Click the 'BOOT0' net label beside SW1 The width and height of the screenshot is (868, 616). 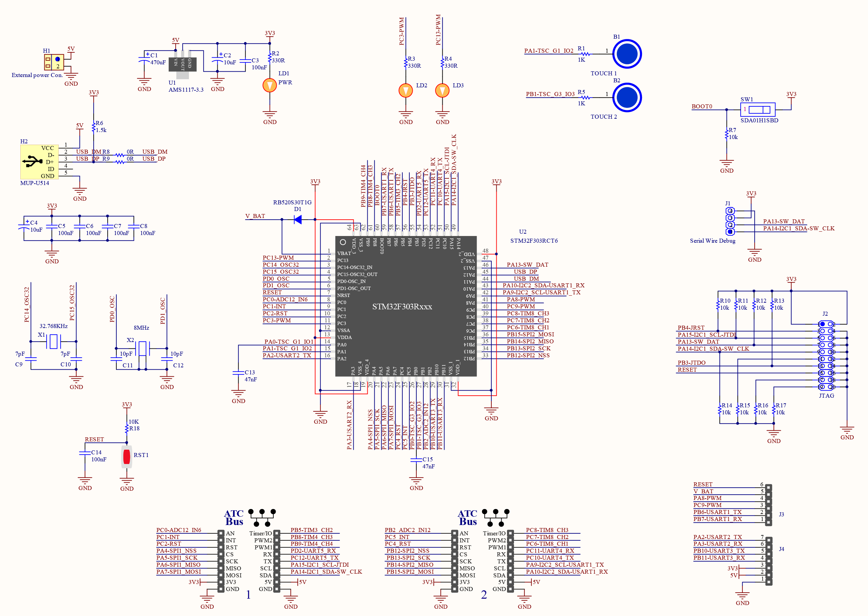702,107
